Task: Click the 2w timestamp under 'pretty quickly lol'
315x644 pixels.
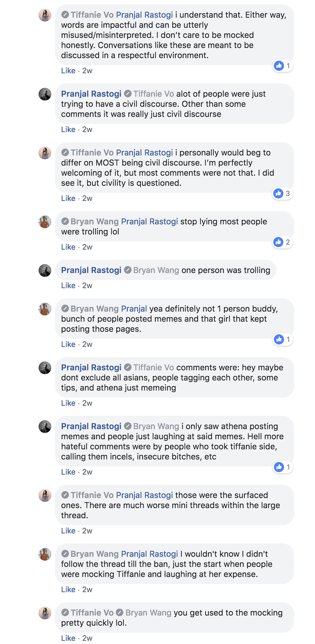Action: (87, 638)
